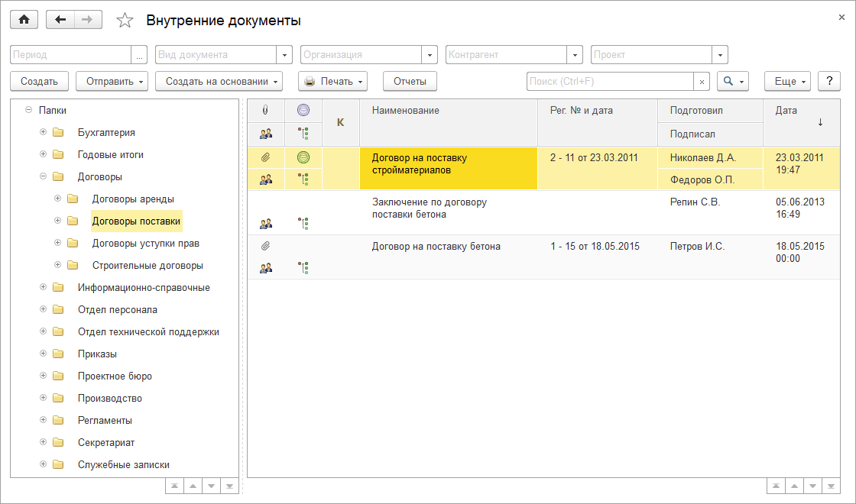Clear the search field with the x
Screen dimensions: 856x504
point(702,82)
